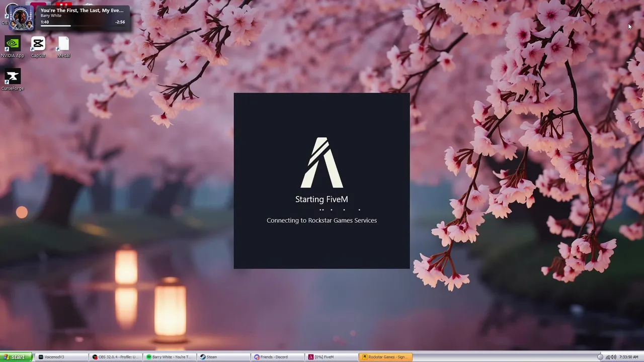The width and height of the screenshot is (644, 362).
Task: Switch to OBS 32.0.4 taskbar window
Action: pyautogui.click(x=115, y=357)
